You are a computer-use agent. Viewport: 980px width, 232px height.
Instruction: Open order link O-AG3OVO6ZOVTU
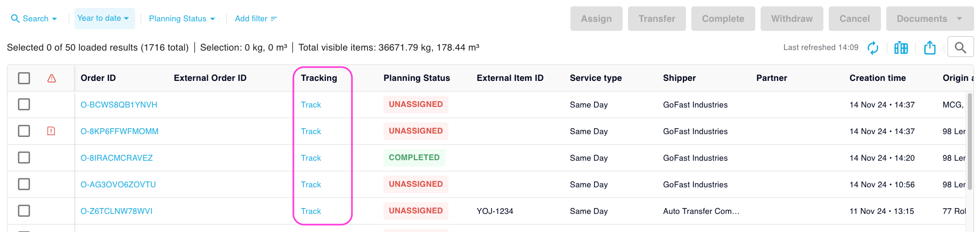(118, 185)
